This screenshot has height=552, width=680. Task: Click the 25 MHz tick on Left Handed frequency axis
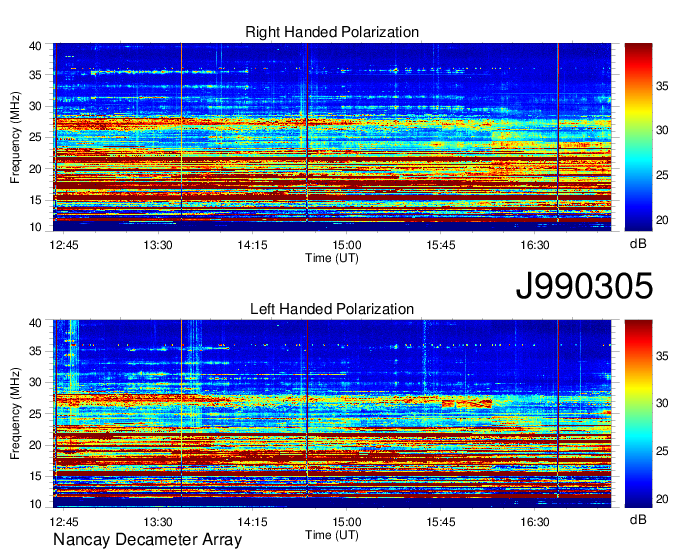pos(35,414)
